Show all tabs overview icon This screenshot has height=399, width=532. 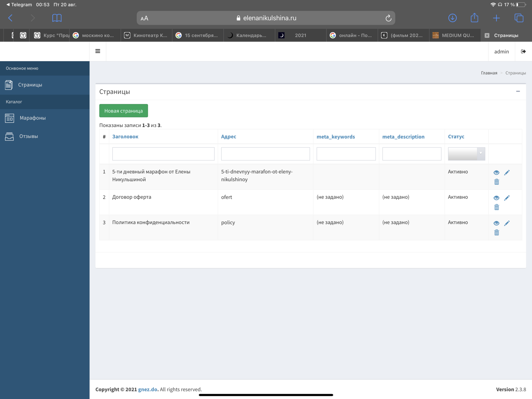pyautogui.click(x=519, y=18)
